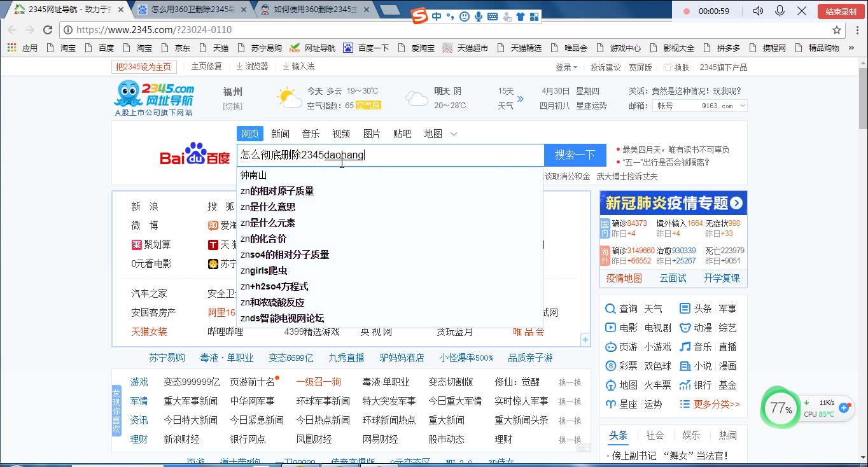Click 把2345设为主页 button
Screen dimensions: 868x467
143,67
